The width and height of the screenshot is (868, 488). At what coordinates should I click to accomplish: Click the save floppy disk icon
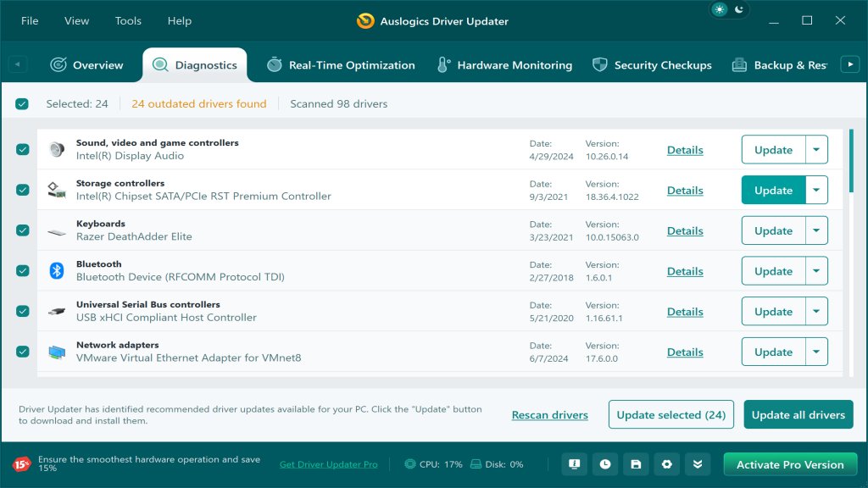point(636,464)
